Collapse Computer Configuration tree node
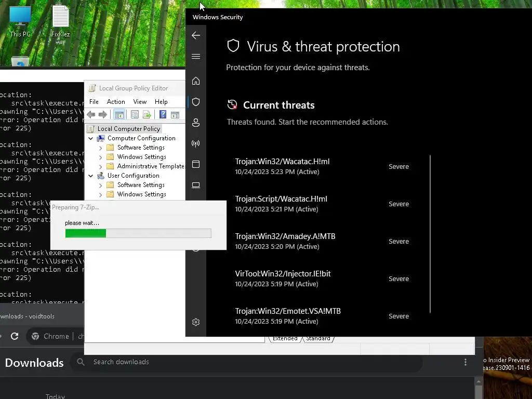 click(90, 138)
